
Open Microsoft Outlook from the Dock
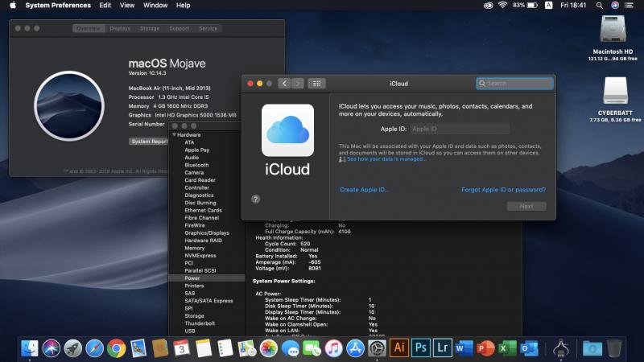(x=530, y=348)
